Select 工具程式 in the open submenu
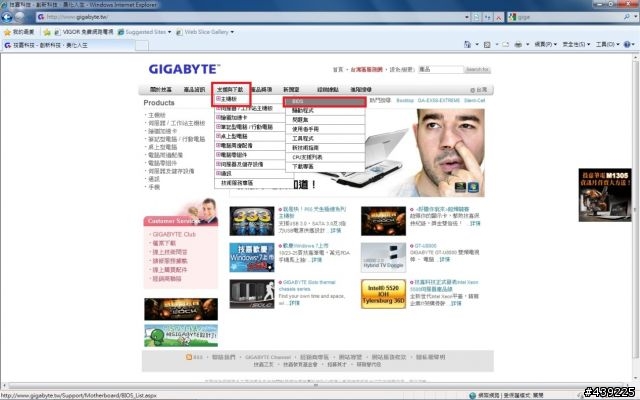640x400 pixels. (x=325, y=139)
